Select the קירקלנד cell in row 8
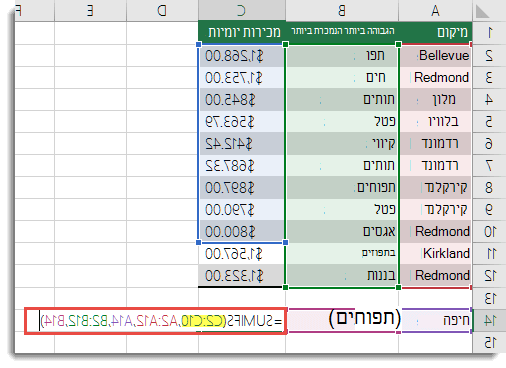 click(435, 187)
